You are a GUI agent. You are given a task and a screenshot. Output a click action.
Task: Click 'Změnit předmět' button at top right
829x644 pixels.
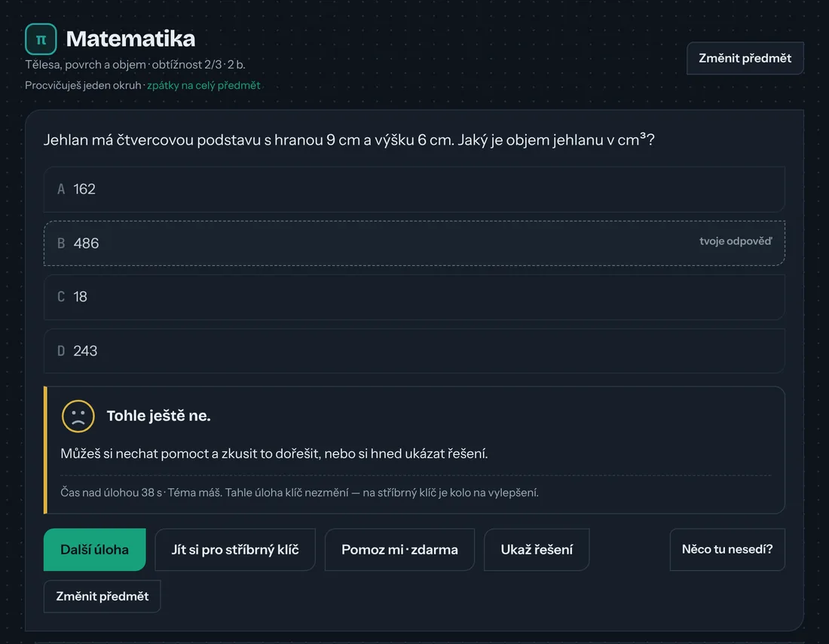coord(745,58)
